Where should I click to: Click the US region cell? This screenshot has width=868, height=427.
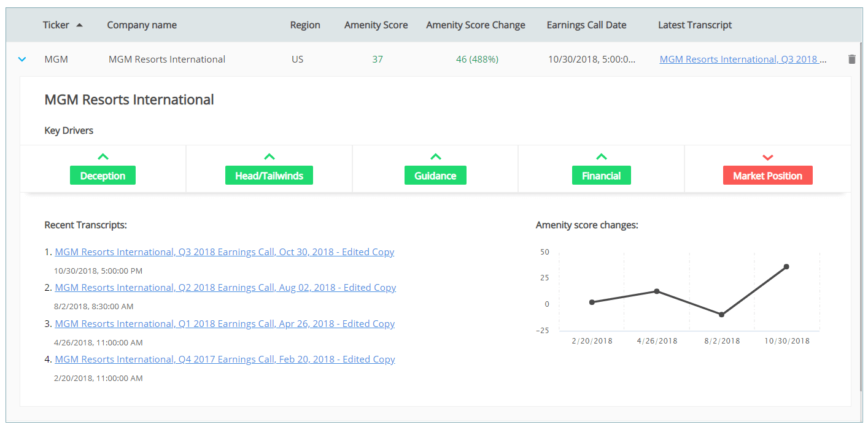pyautogui.click(x=298, y=60)
